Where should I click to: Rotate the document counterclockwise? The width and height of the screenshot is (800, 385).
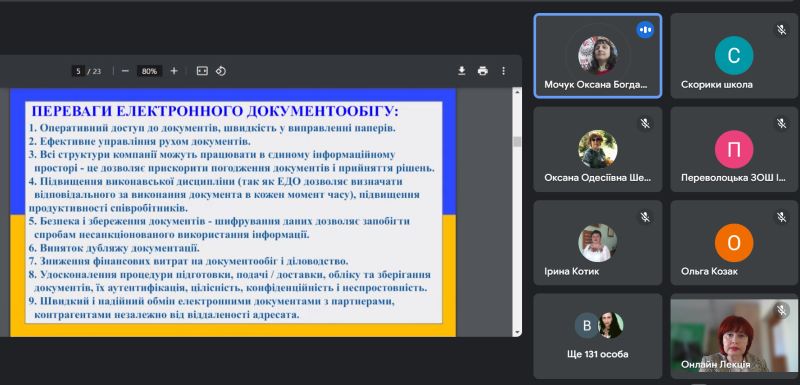pos(221,71)
